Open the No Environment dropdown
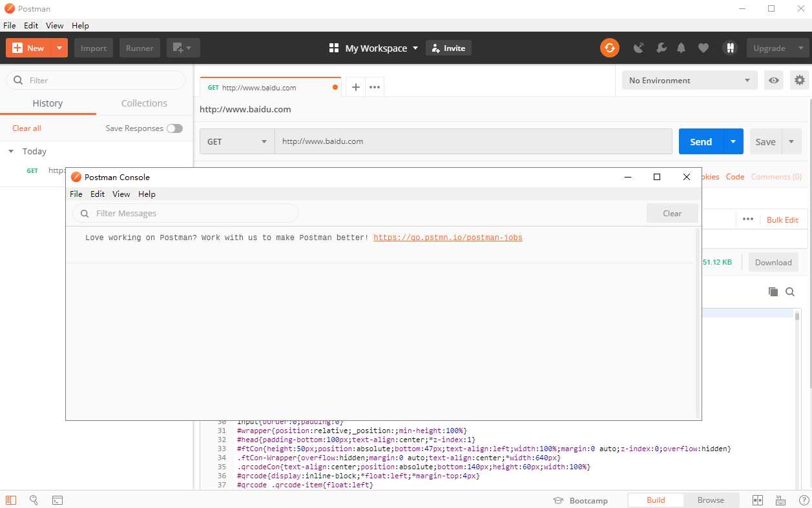 (x=689, y=81)
